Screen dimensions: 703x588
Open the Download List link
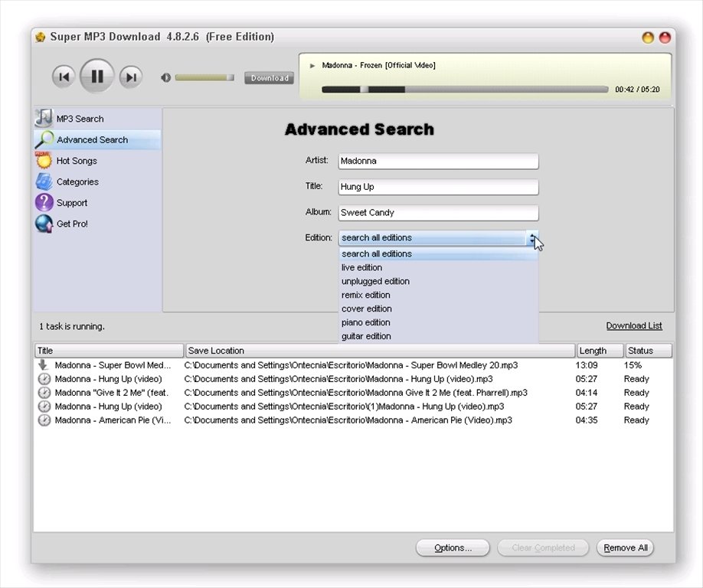[x=634, y=326]
